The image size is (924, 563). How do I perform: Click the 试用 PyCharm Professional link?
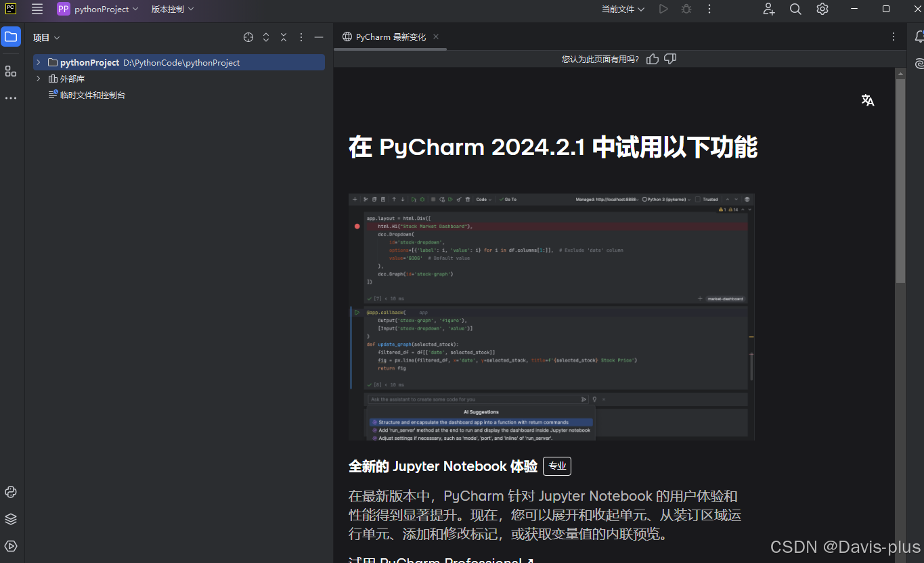tap(441, 561)
